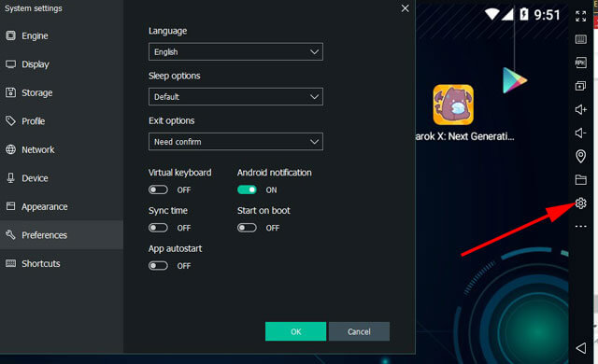Click the install APK icon
The width and height of the screenshot is (598, 364).
click(580, 63)
